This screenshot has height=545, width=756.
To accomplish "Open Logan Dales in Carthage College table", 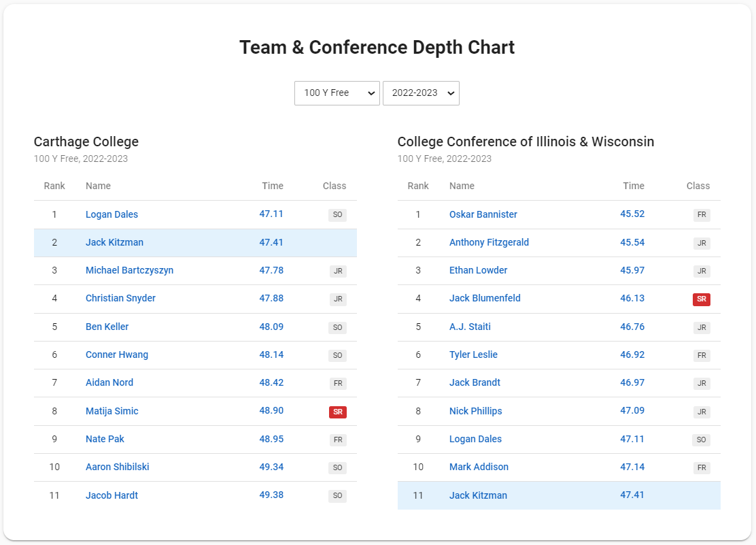I will click(x=112, y=214).
